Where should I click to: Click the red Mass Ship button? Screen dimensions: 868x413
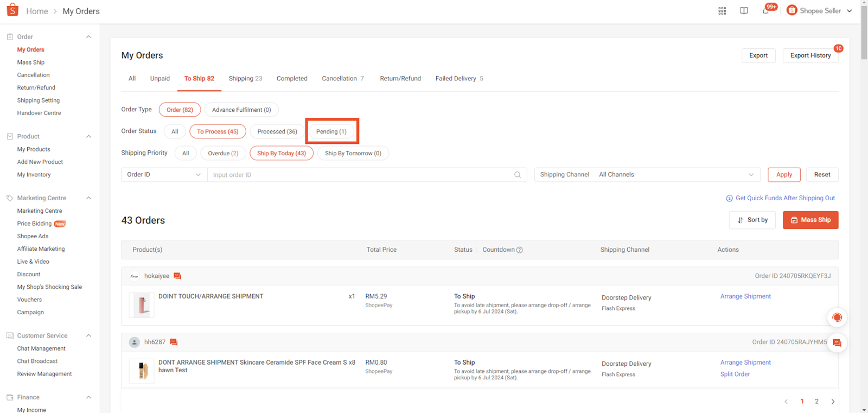pos(810,220)
